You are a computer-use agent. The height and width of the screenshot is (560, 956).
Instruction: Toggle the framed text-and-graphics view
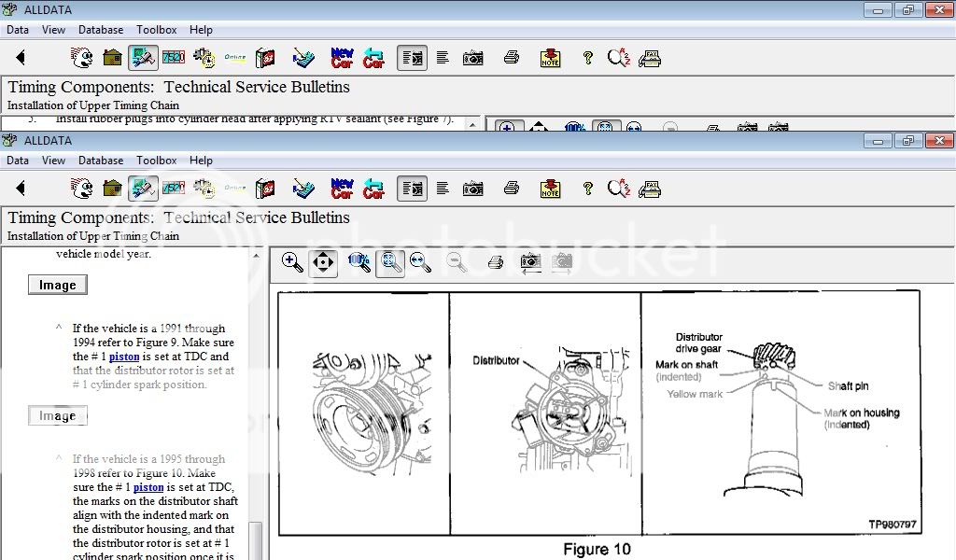click(x=412, y=188)
